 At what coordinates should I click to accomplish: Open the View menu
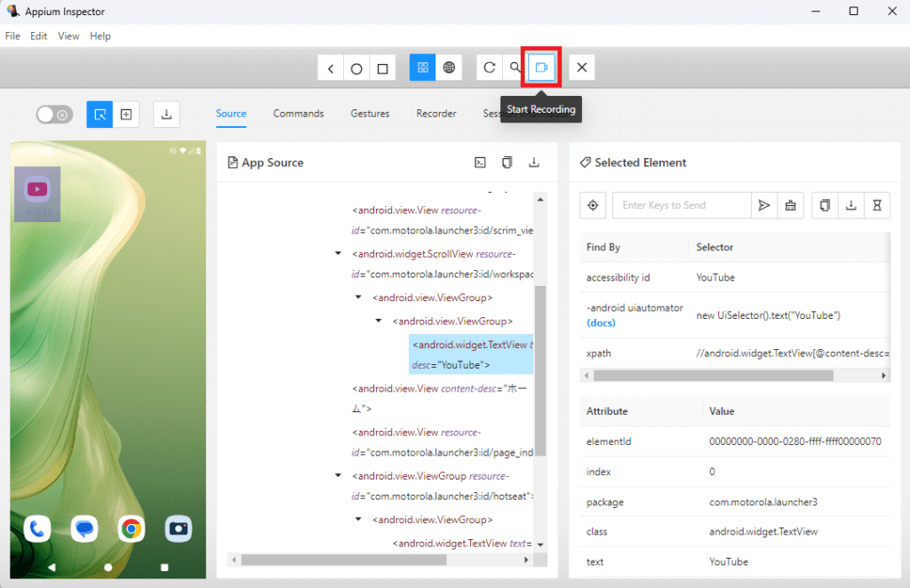click(x=68, y=36)
